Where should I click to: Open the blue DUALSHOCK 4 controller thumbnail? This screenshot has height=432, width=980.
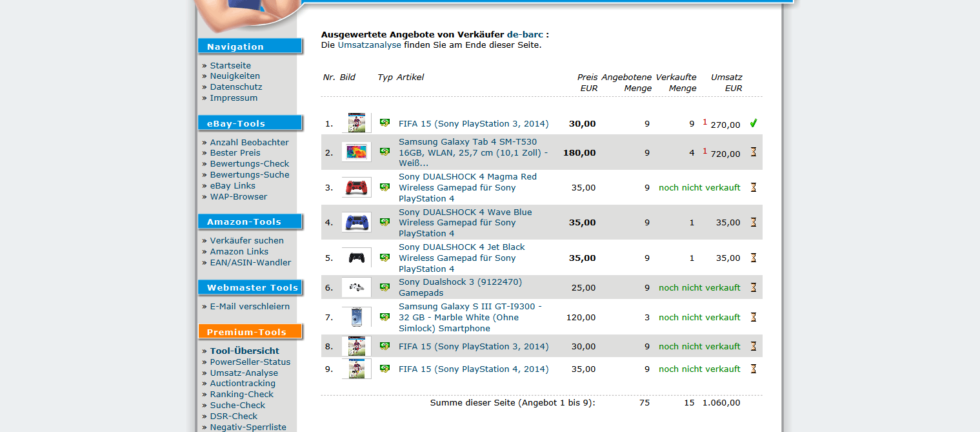click(x=357, y=222)
